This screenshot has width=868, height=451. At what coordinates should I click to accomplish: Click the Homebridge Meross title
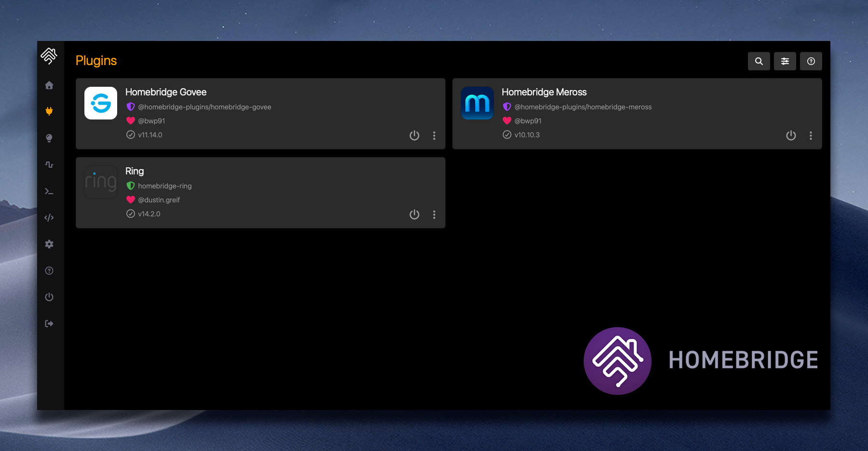pyautogui.click(x=544, y=92)
